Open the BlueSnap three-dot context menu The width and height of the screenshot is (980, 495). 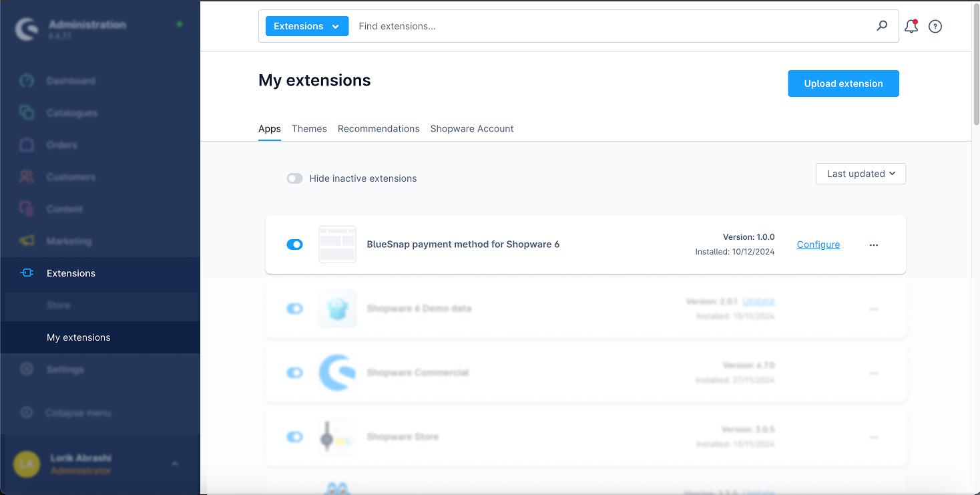[x=874, y=245]
